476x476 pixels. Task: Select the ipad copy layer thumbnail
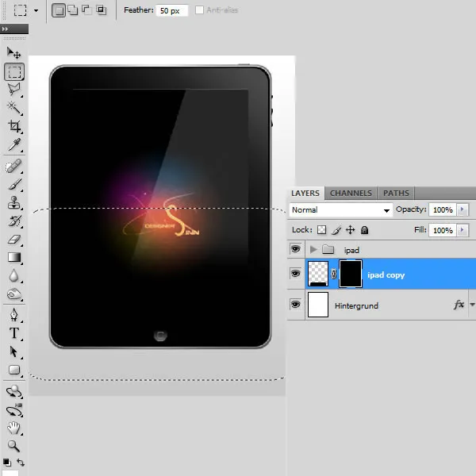coord(318,274)
